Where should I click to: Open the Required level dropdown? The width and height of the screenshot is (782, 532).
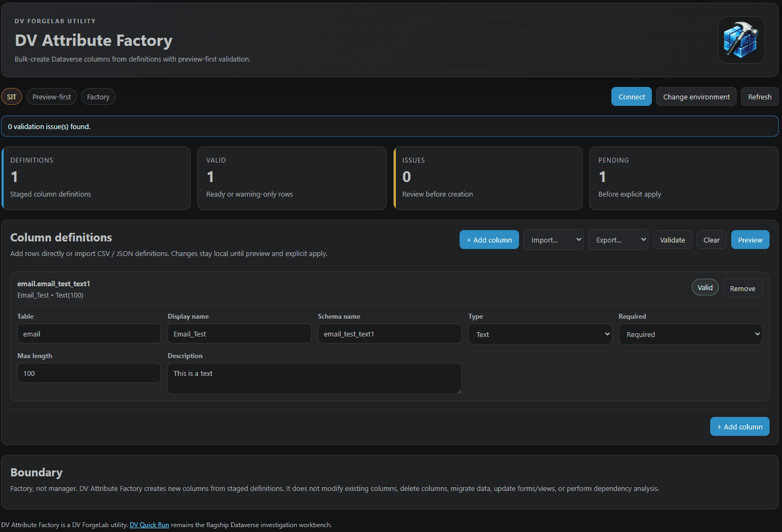[x=690, y=334]
